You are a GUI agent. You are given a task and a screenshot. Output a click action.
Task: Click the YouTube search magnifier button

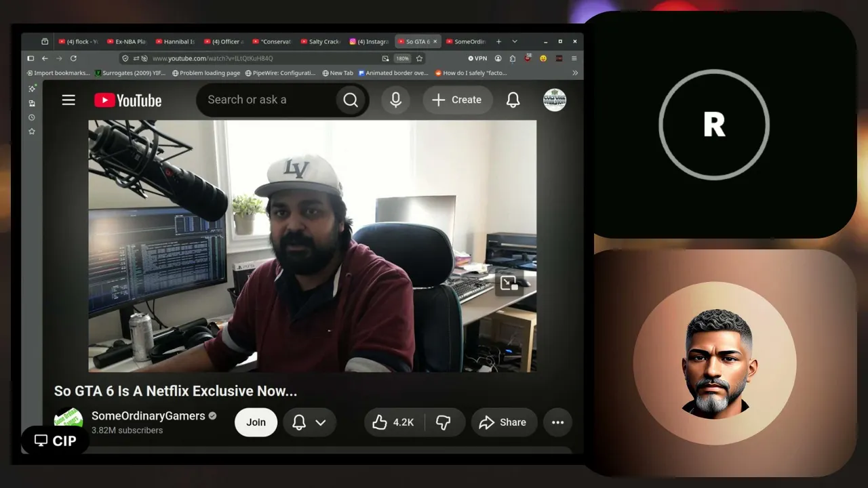[351, 100]
